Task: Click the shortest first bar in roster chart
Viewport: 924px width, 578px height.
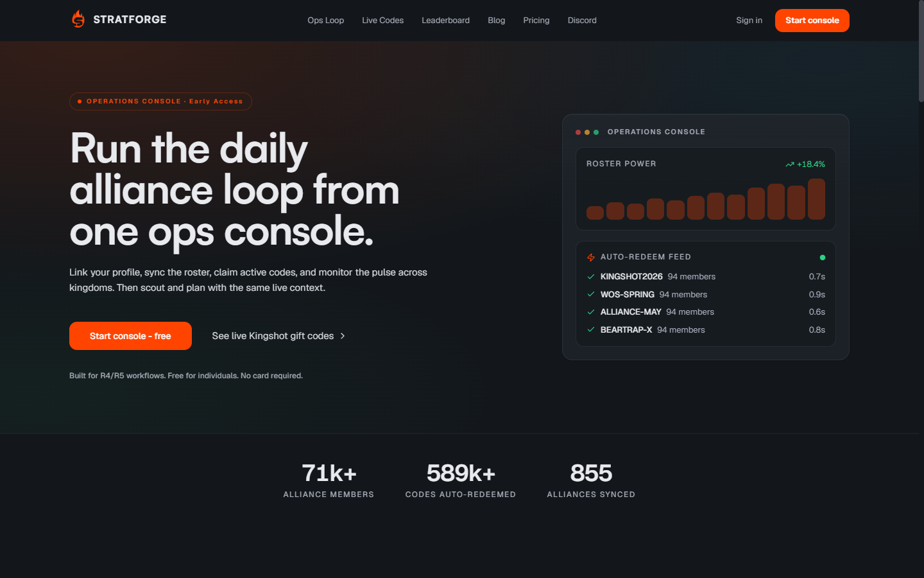Action: (595, 213)
